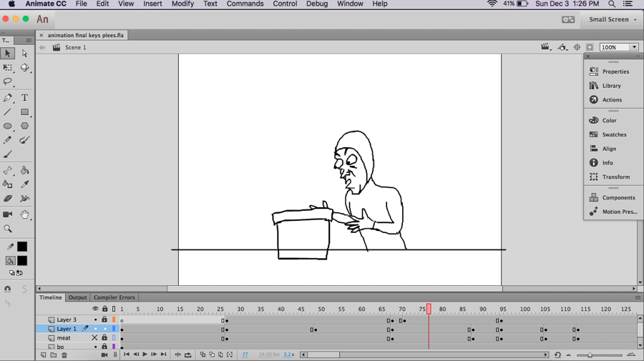Viewport: 644px width, 361px height.
Task: Open the Edit Scene dropdown
Action: (545, 47)
